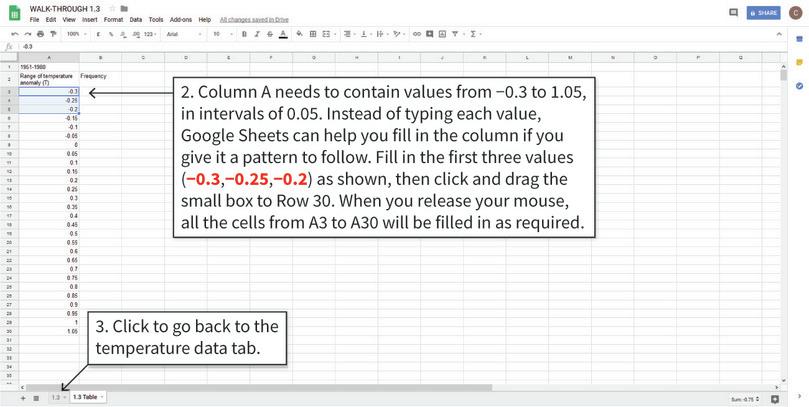Select the 'Frequency' header cell
The height and width of the screenshot is (407, 809).
pos(101,79)
